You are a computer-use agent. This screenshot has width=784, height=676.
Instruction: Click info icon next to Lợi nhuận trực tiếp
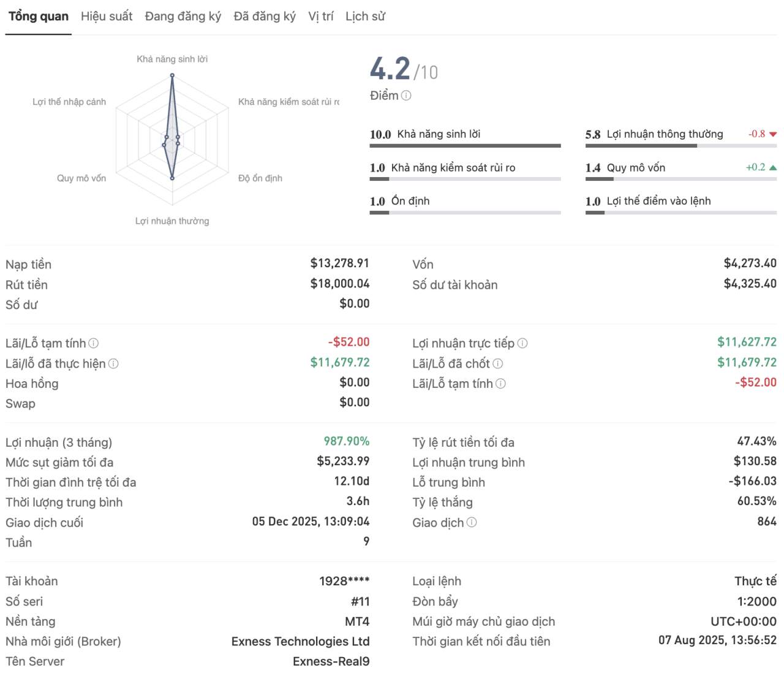tap(522, 344)
